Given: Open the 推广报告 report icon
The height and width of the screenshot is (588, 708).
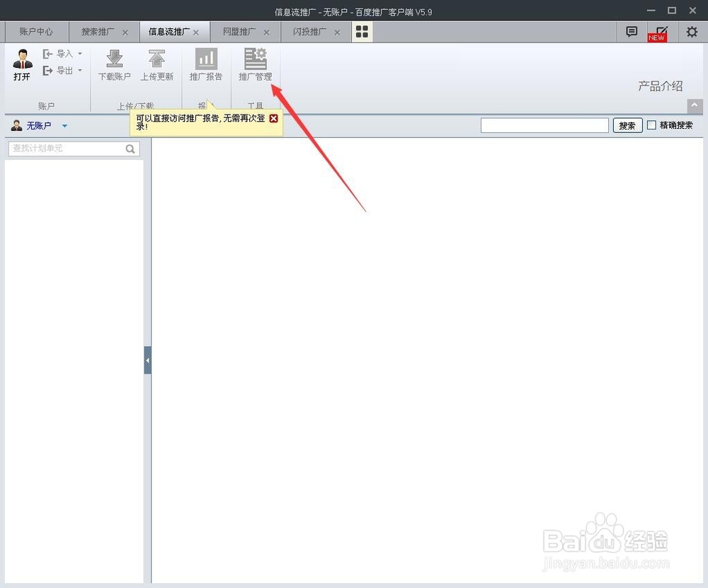Looking at the screenshot, I should point(206,64).
